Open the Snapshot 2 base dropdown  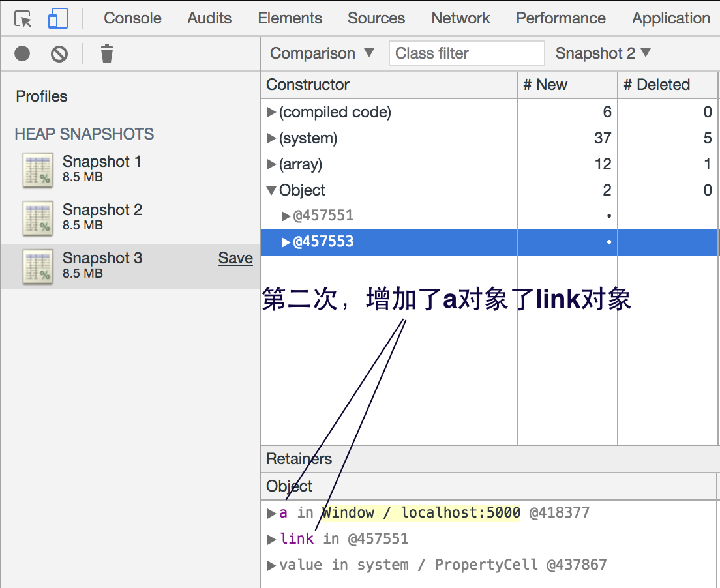(602, 53)
